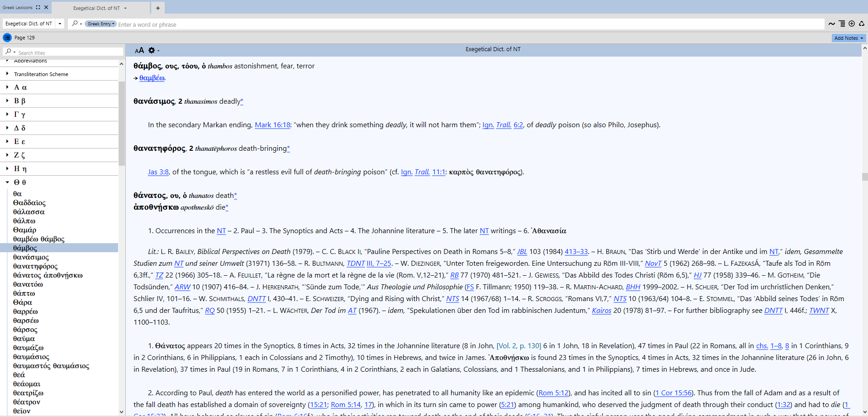Expand the Β β section

(x=7, y=101)
